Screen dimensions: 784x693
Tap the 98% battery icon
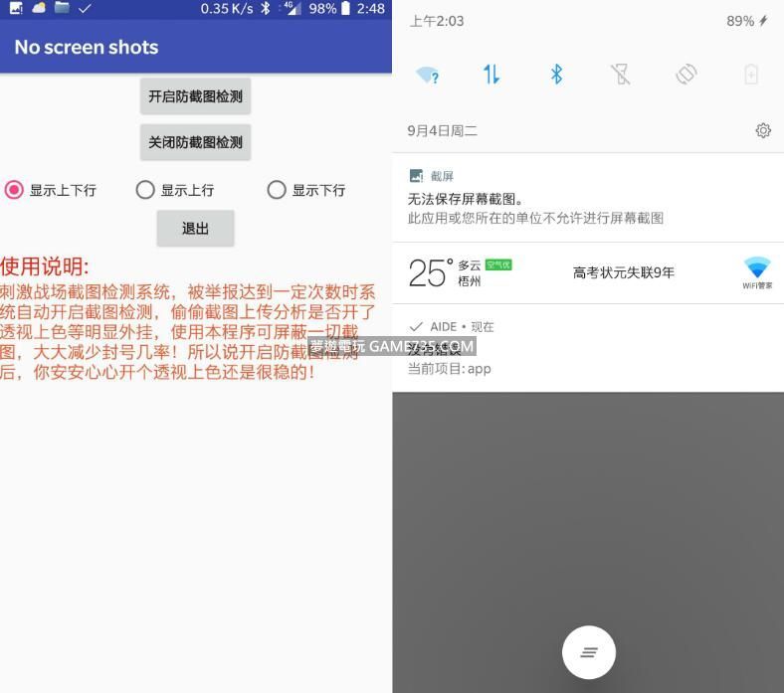click(345, 8)
